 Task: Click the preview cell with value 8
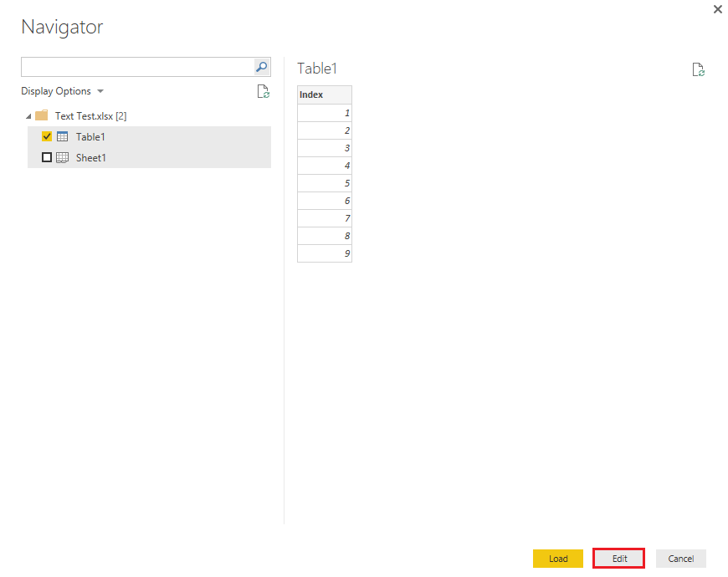coord(325,236)
